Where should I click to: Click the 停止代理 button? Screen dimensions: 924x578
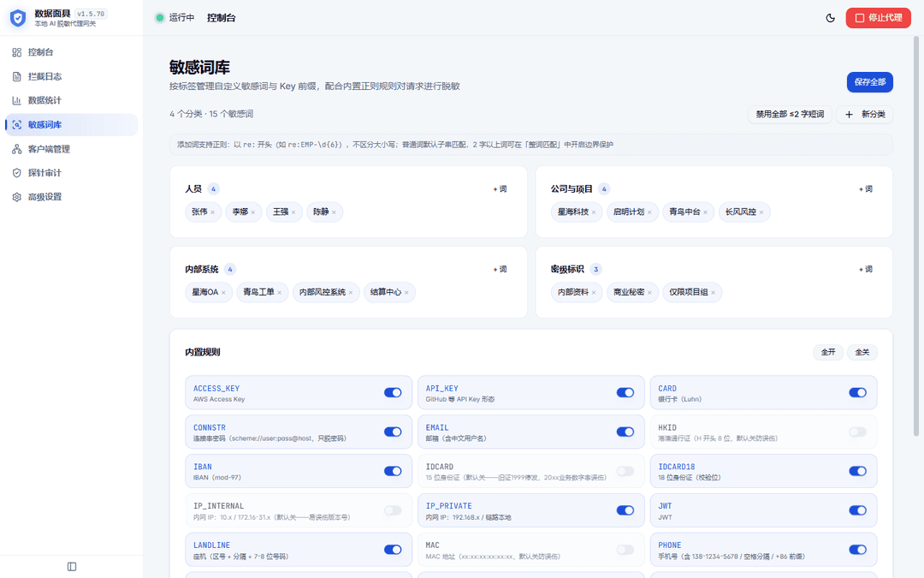tap(878, 18)
